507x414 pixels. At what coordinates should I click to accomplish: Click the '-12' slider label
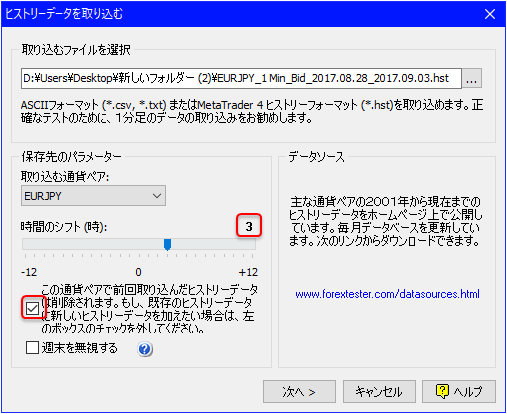point(29,272)
